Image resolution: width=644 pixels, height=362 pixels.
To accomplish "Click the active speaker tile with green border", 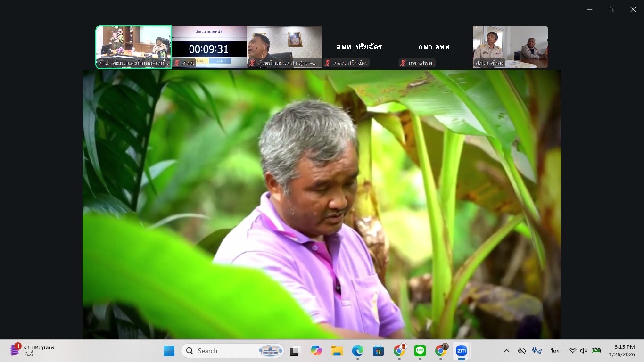I will click(x=133, y=47).
